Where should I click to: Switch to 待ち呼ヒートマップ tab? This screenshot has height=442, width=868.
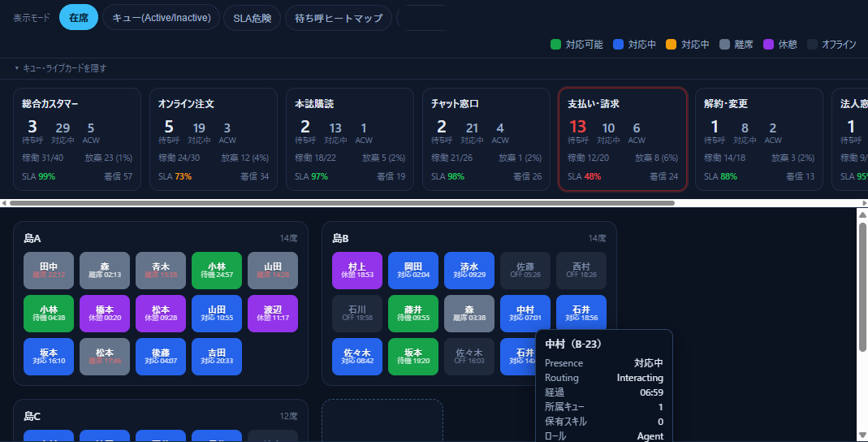point(339,18)
